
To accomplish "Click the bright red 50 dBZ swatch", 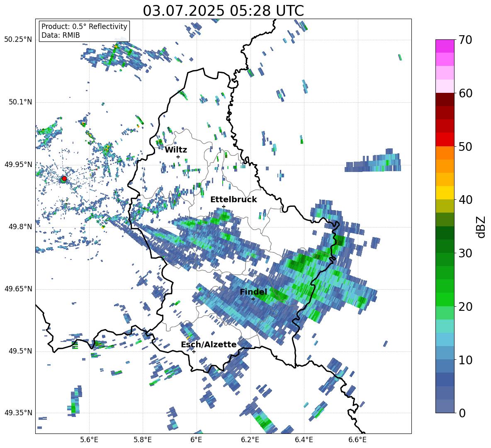I will coord(445,140).
